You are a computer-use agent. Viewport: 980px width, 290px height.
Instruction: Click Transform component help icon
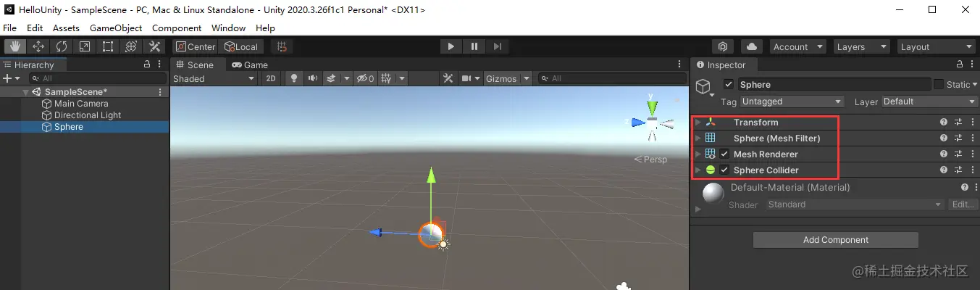944,123
